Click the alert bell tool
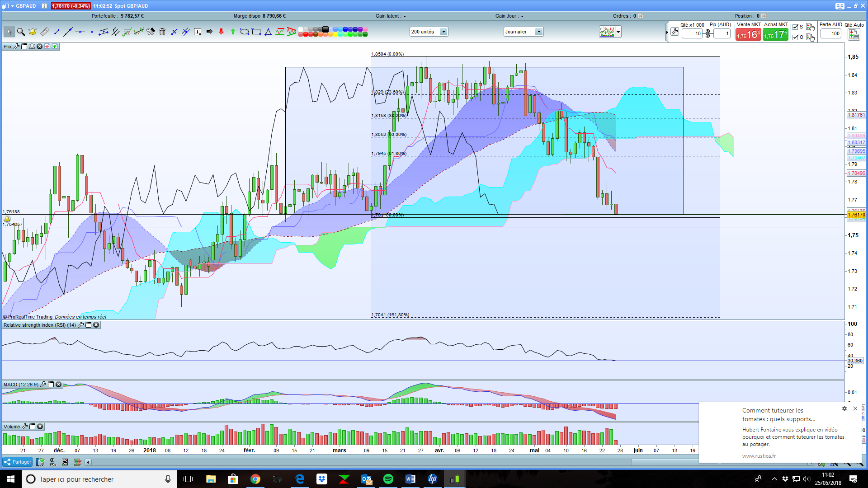Image resolution: width=868 pixels, height=488 pixels. (x=33, y=32)
